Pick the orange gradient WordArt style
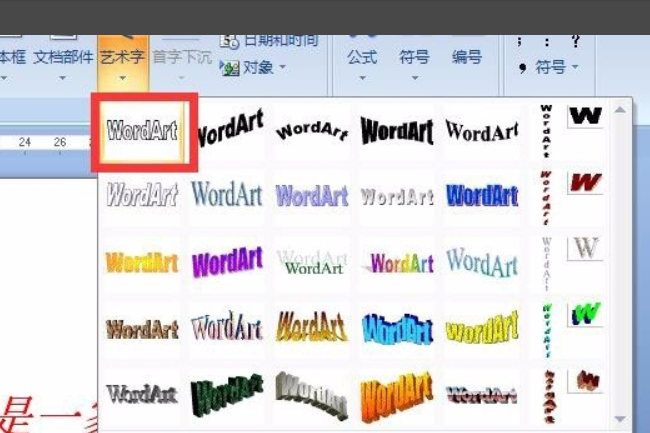This screenshot has height=433, width=650. click(x=142, y=263)
